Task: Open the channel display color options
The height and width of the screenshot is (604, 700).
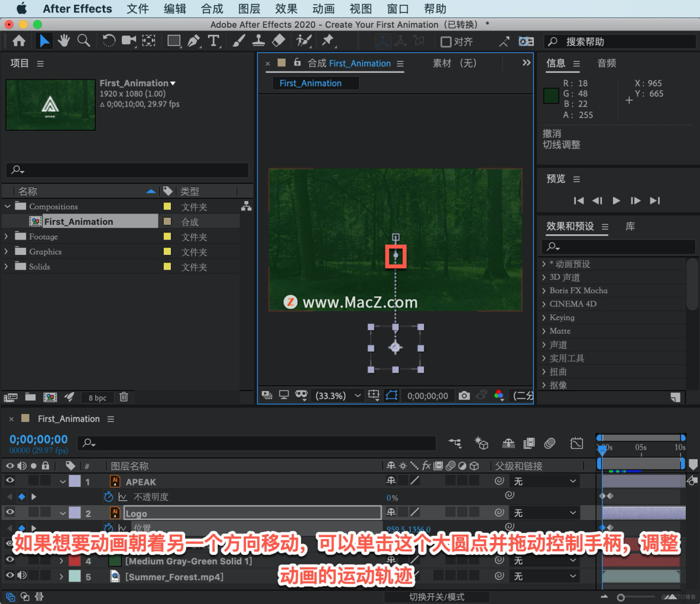Action: click(499, 395)
